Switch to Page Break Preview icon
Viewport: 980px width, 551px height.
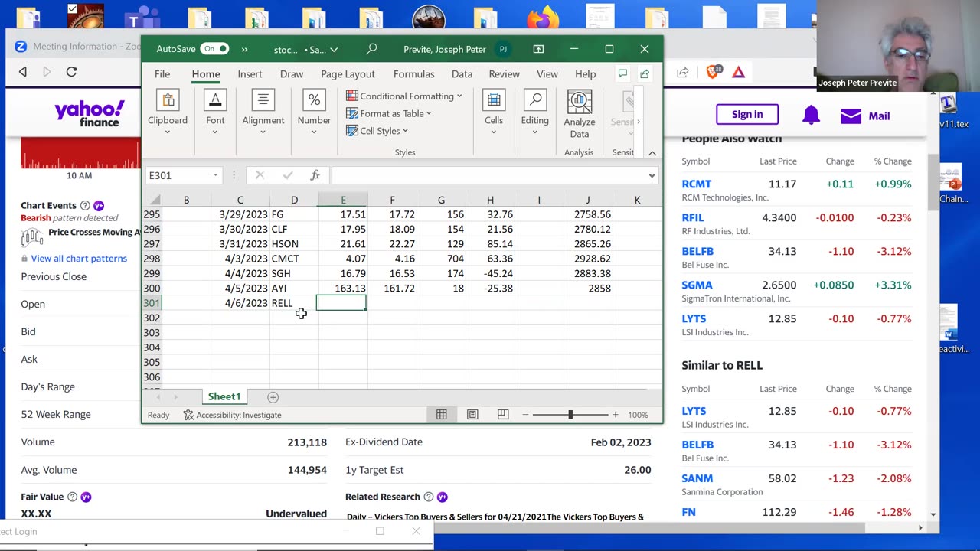[503, 414]
